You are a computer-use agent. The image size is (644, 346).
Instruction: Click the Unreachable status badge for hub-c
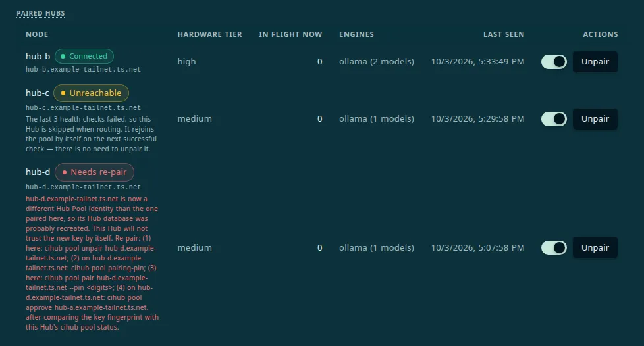[x=91, y=93]
